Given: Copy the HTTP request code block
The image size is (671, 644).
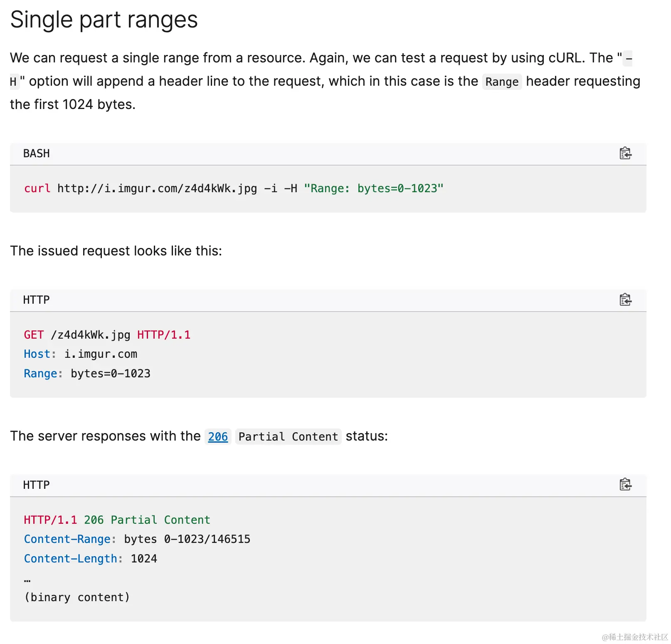Looking at the screenshot, I should (625, 300).
